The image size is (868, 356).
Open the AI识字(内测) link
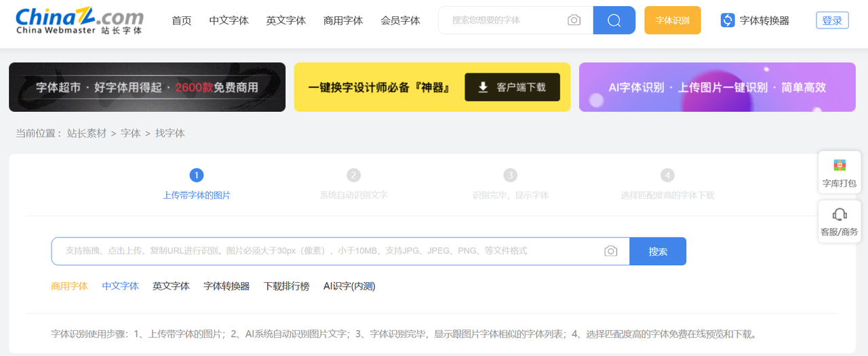click(349, 286)
